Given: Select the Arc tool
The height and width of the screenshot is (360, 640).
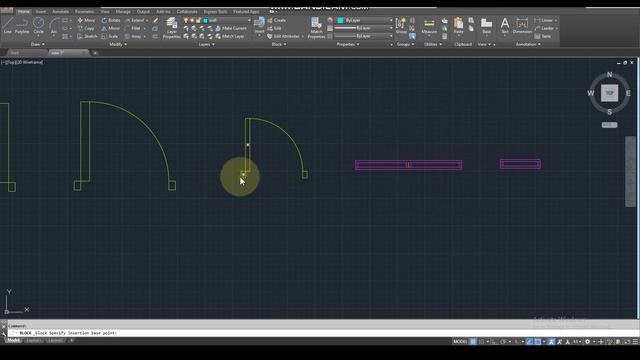Looking at the screenshot, I should click(54, 25).
